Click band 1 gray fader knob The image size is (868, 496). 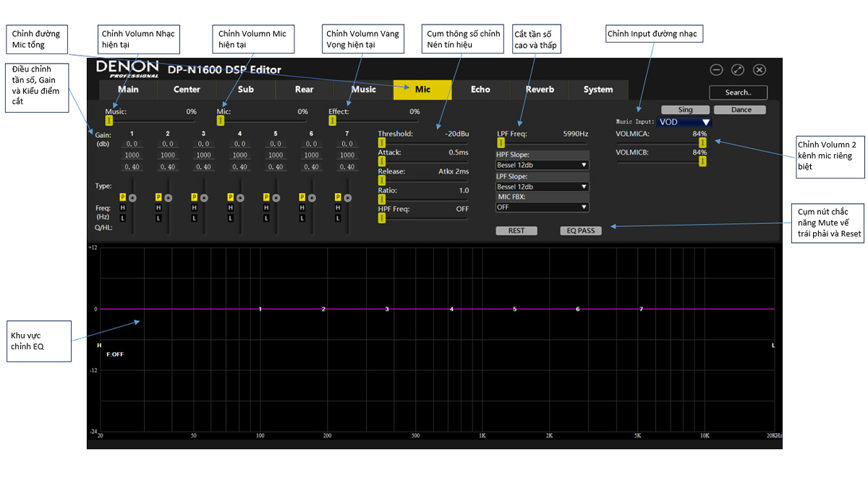click(132, 198)
